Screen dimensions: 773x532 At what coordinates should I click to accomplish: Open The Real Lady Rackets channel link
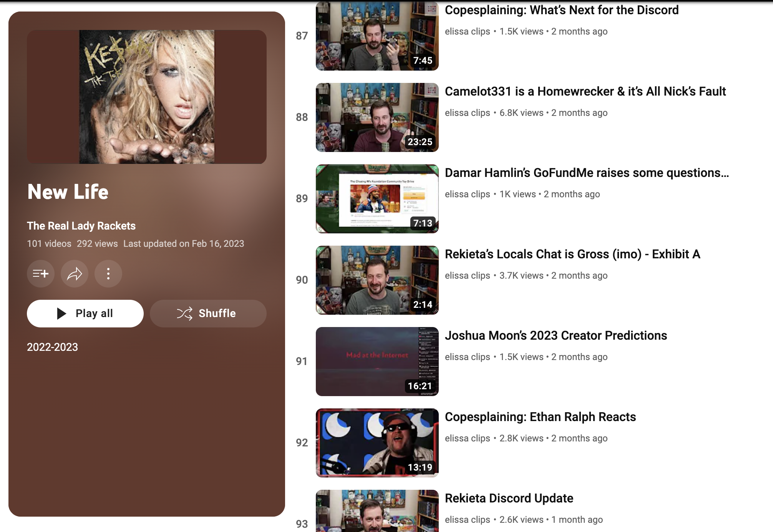coord(81,226)
